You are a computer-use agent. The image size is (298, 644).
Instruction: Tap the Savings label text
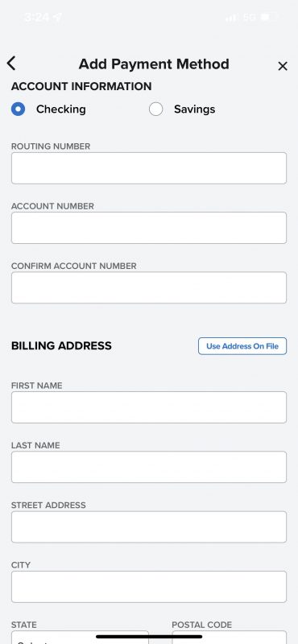(194, 109)
